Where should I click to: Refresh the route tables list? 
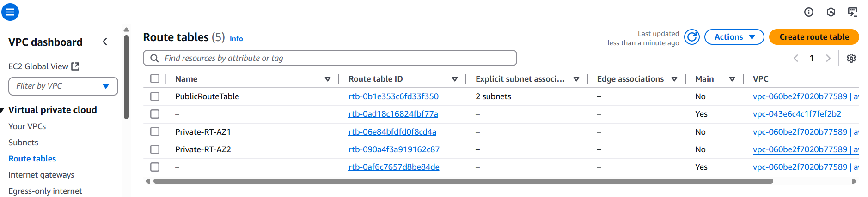pyautogui.click(x=692, y=37)
